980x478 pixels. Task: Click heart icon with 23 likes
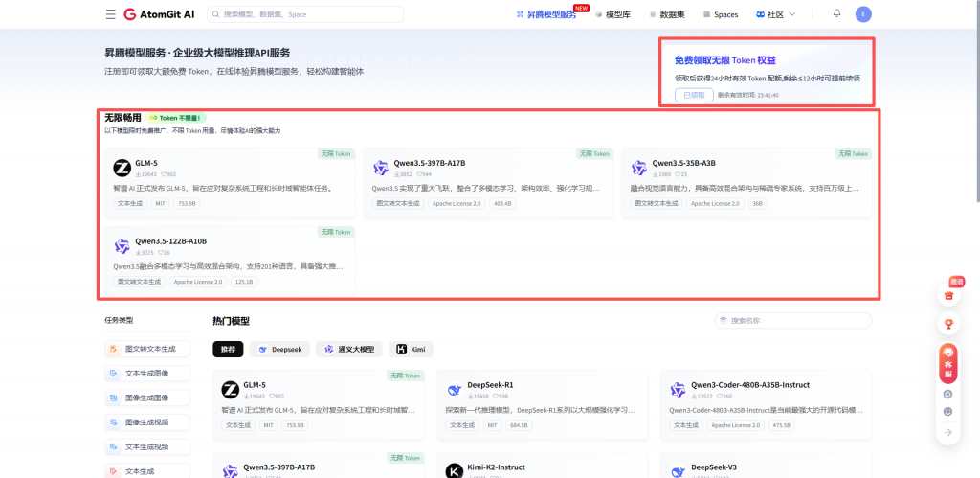pyautogui.click(x=678, y=174)
